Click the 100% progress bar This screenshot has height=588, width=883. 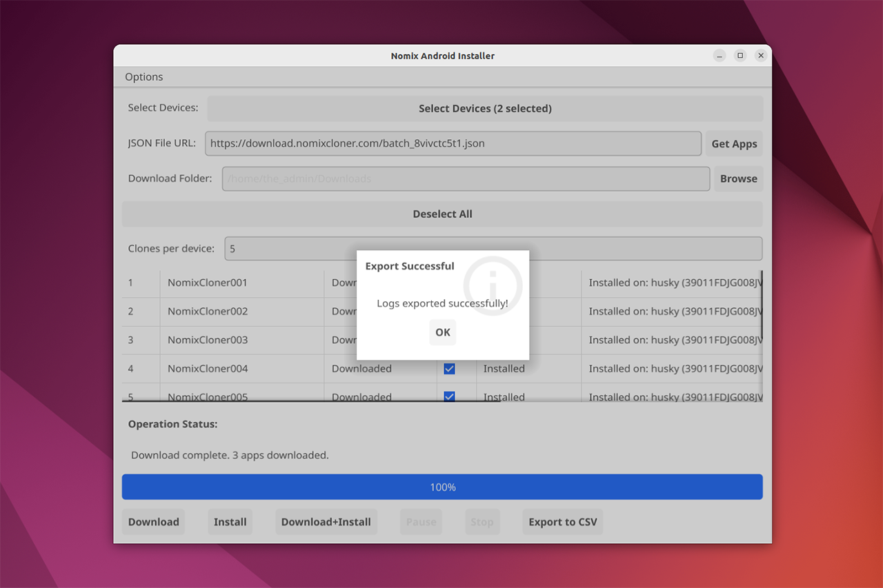tap(442, 487)
